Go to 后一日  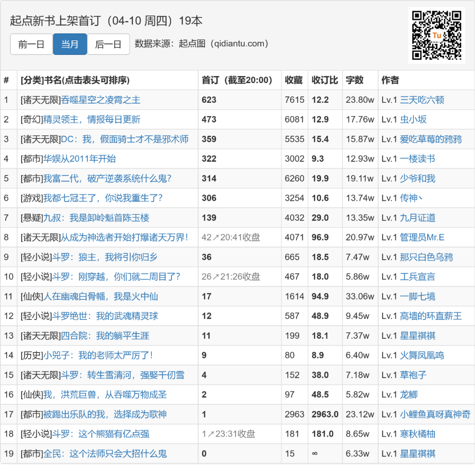click(109, 44)
